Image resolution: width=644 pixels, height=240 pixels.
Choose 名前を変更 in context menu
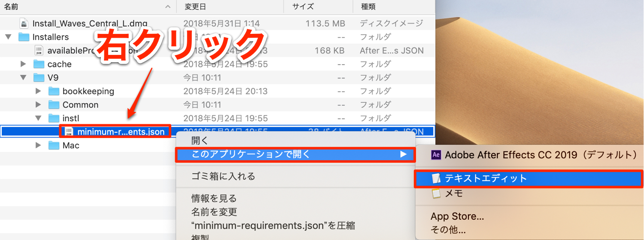pos(296,212)
